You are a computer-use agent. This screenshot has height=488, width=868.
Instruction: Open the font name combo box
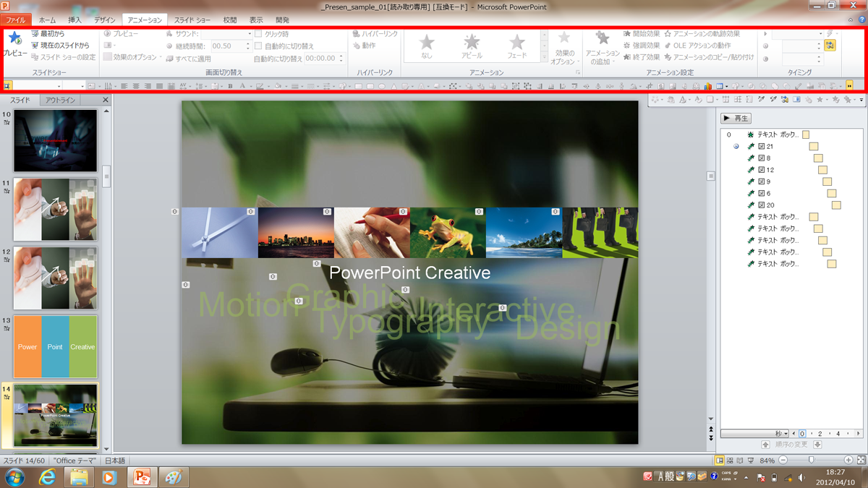pos(38,86)
